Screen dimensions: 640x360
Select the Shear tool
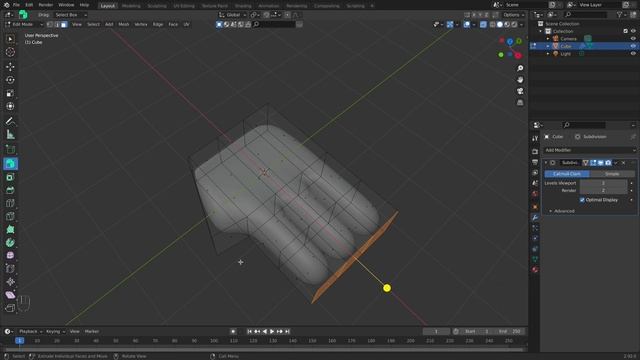(x=10, y=295)
